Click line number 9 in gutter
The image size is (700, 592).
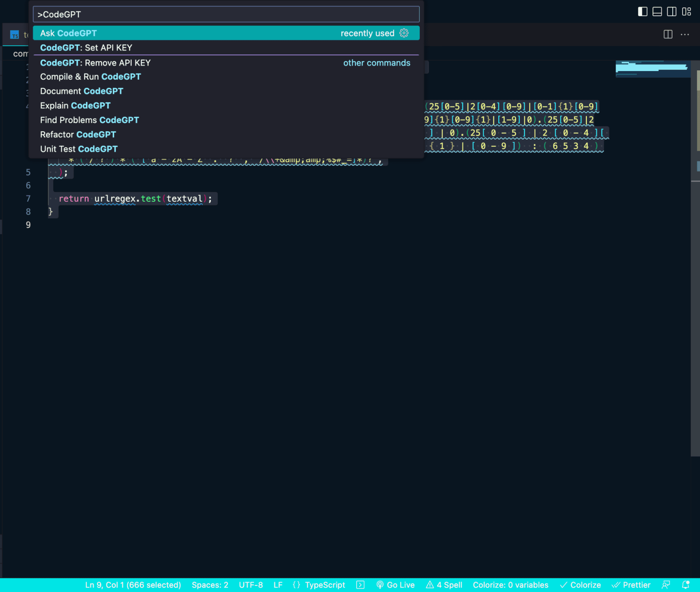(x=28, y=225)
